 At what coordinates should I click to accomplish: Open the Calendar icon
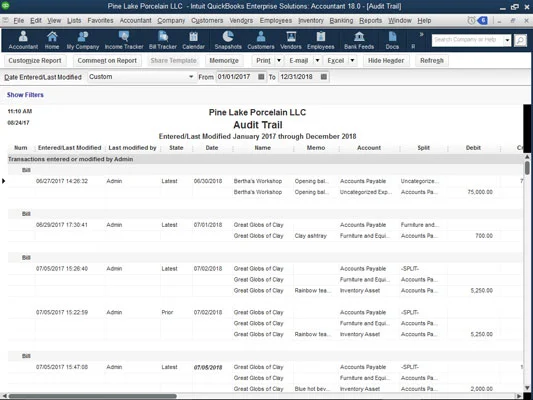click(193, 40)
